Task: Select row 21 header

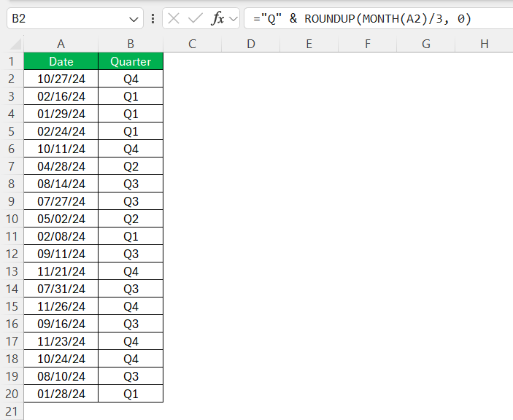Action: click(12, 411)
